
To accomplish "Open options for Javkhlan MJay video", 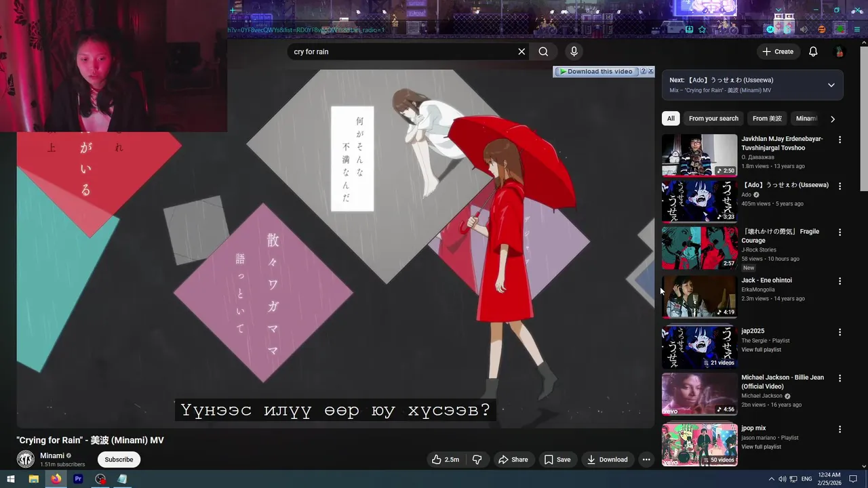I will click(x=840, y=140).
